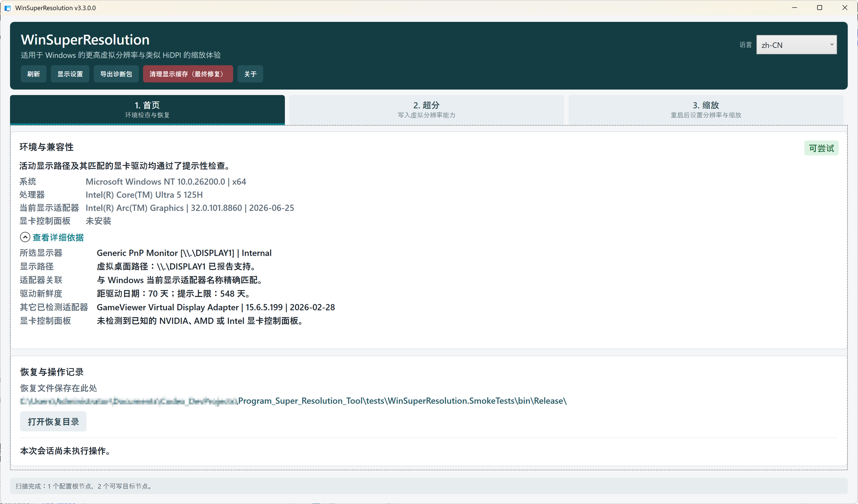
Task: Click 'Microsoft Windows NT 10.0.26200.0 | x64' value
Action: [166, 182]
